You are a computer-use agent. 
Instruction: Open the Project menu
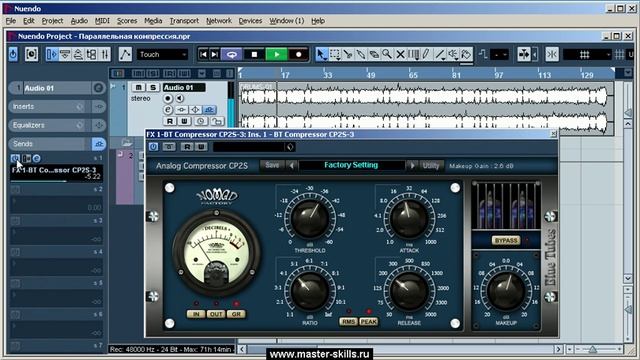click(x=52, y=21)
